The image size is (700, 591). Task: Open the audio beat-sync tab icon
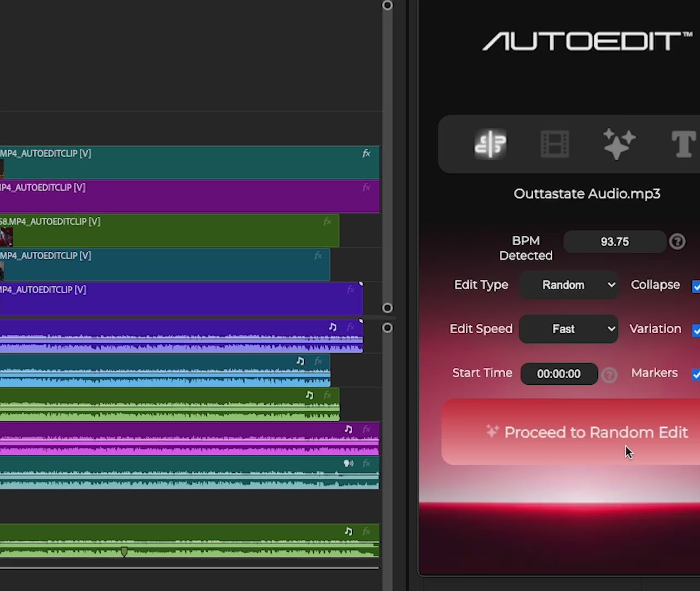coord(490,144)
